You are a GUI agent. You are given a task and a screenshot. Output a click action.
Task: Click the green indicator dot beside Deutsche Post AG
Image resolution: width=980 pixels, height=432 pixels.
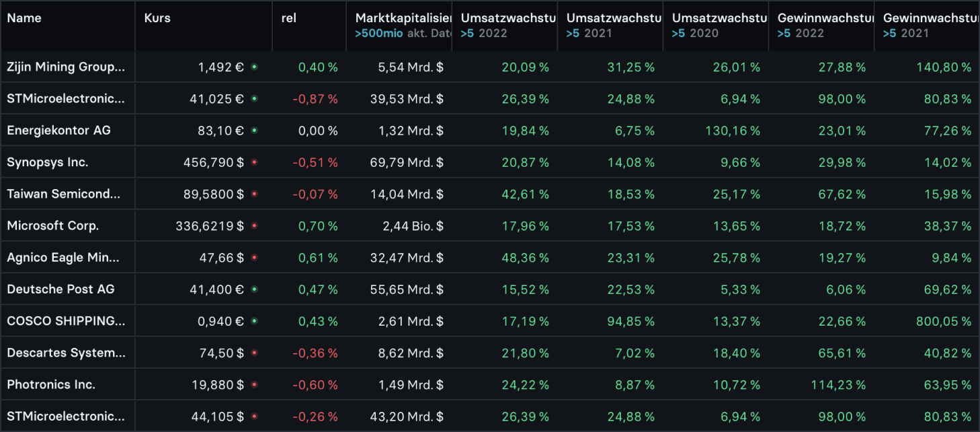coord(254,289)
